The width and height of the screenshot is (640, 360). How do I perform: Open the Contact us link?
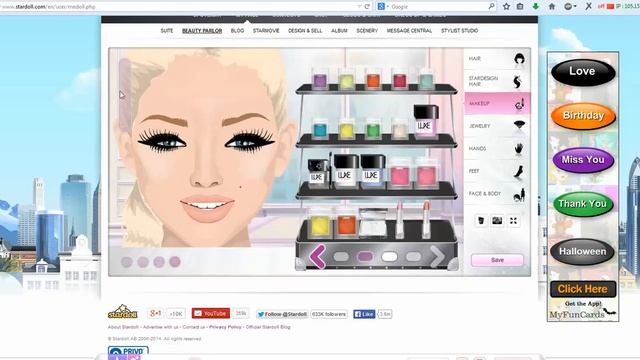click(194, 327)
